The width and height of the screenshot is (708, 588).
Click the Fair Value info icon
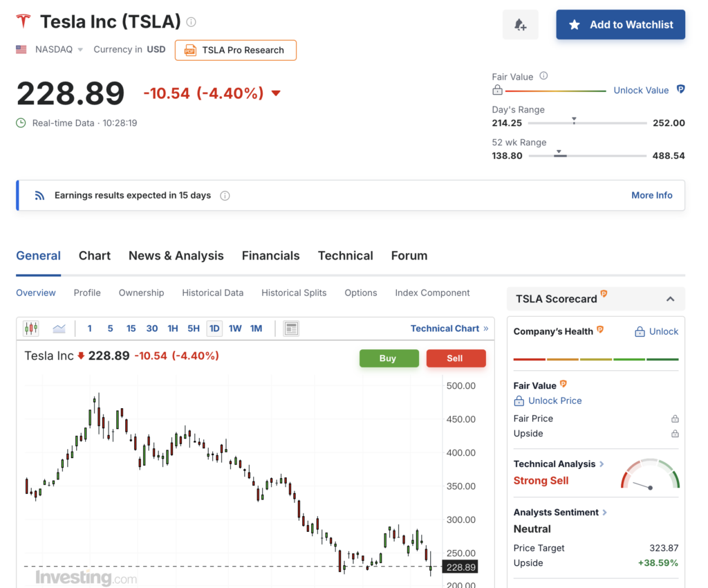[543, 76]
